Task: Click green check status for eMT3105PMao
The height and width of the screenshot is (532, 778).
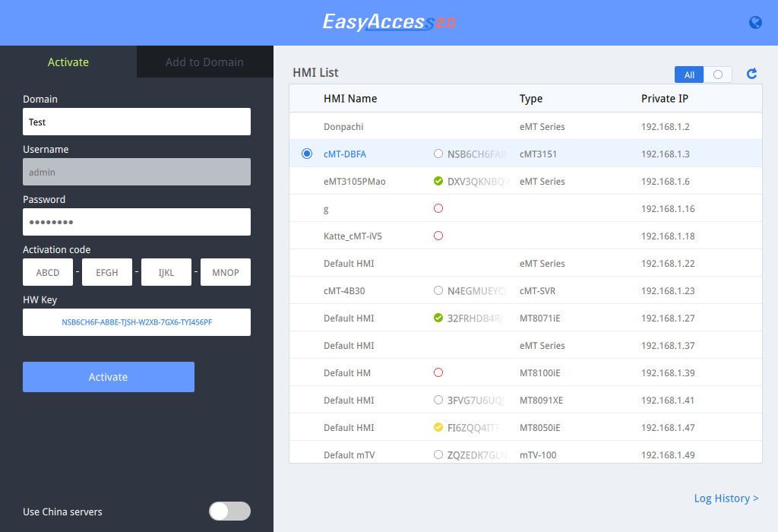Action: coord(438,181)
